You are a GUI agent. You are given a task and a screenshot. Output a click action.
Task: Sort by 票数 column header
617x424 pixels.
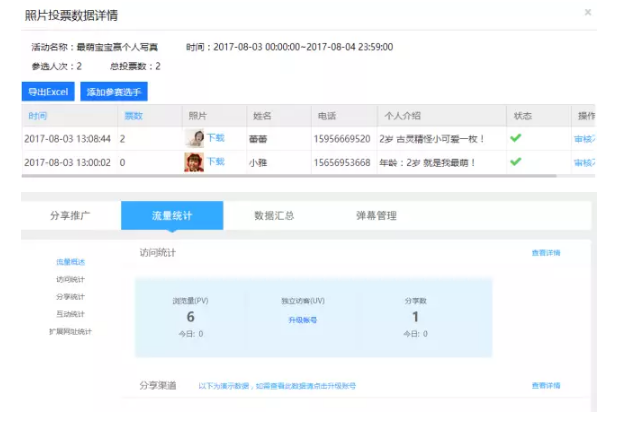(x=133, y=116)
